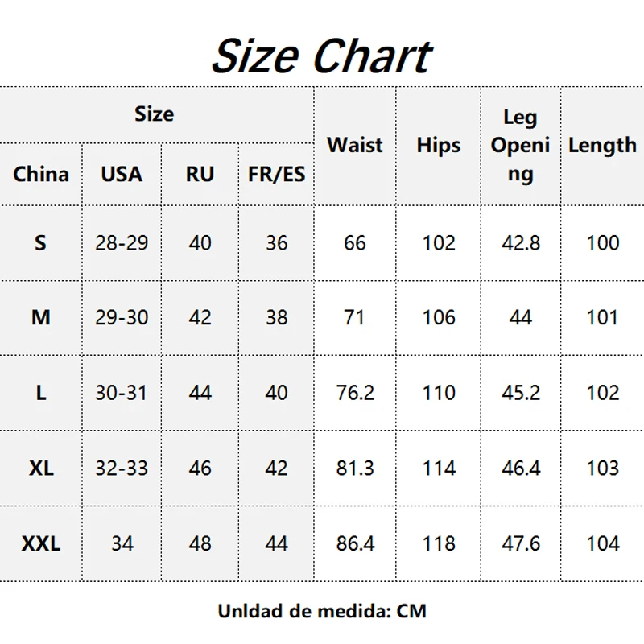Click the Length column header
This screenshot has width=644, height=644.
click(602, 146)
